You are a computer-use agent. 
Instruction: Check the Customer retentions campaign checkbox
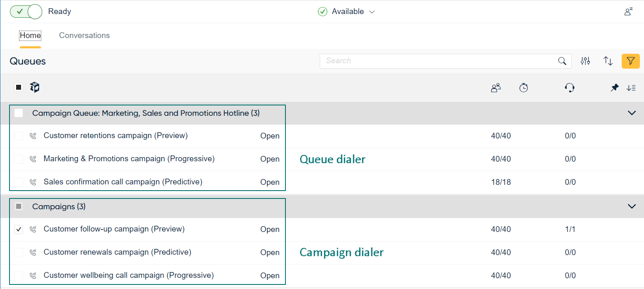pos(19,136)
